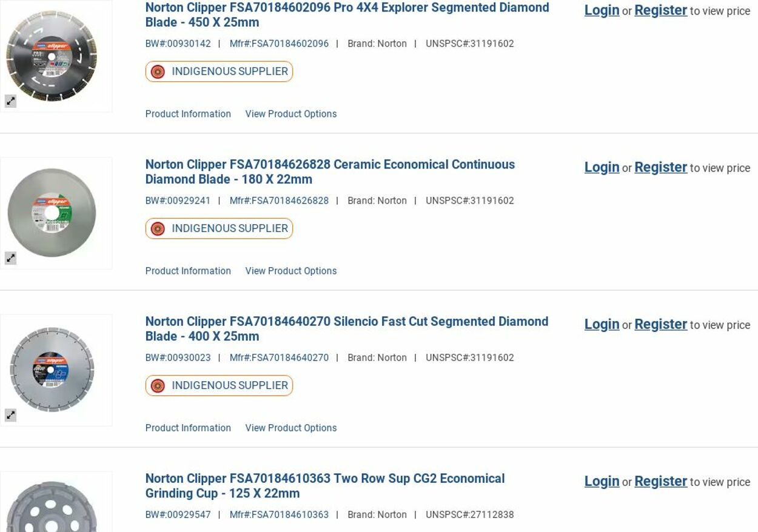Click Login link beside Pro 4X4 Explorer blade

click(x=602, y=10)
